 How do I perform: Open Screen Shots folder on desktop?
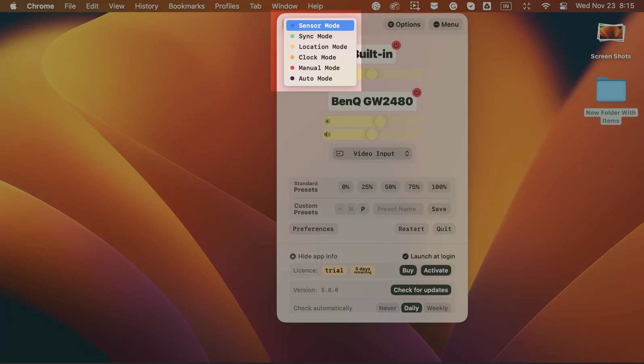[x=611, y=41]
